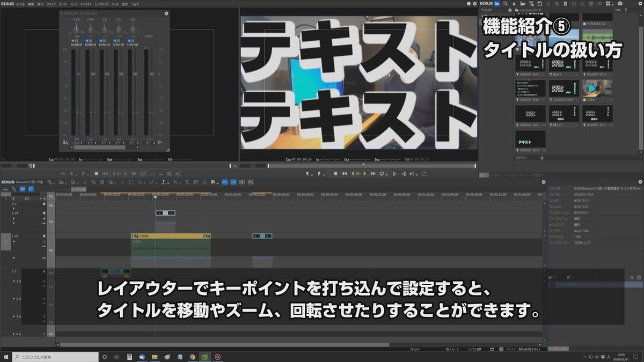This screenshot has height=362, width=644.
Task: Toggle the loop playback control
Action: tap(382, 173)
